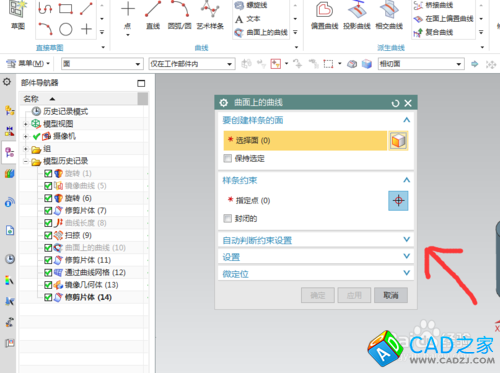Reset the 曲面上的曲线 dialog

tap(395, 103)
